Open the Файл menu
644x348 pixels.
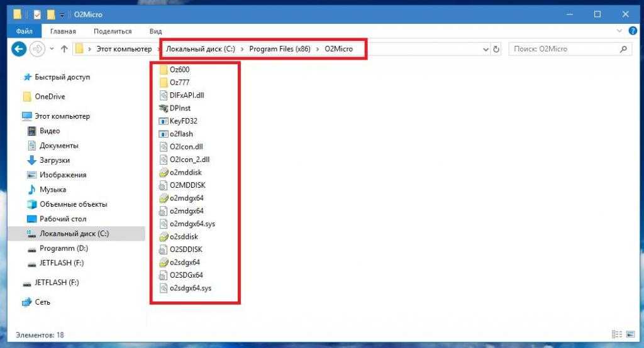[24, 31]
